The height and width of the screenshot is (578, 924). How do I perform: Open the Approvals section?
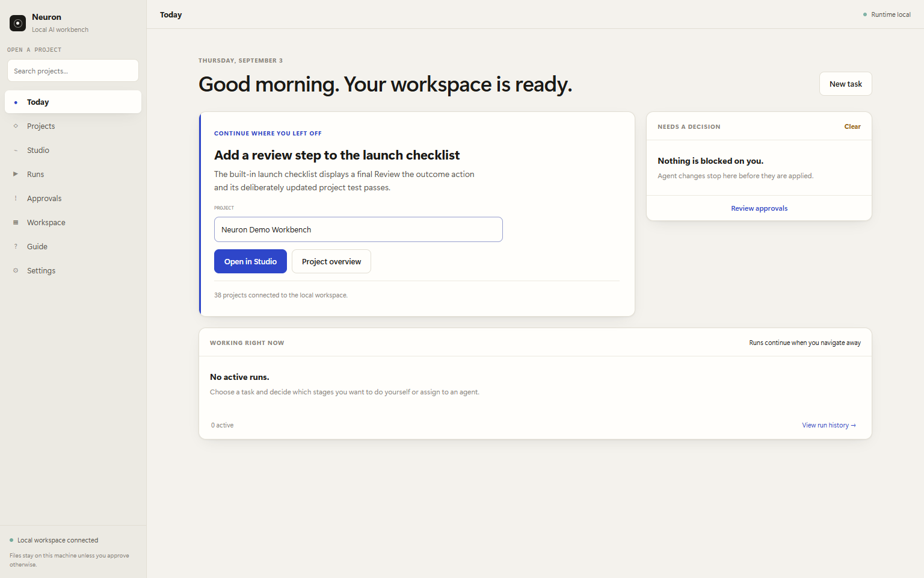pyautogui.click(x=73, y=198)
